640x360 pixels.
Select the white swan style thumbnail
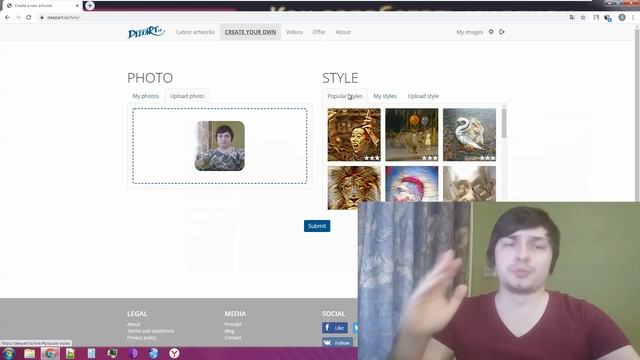coord(469,134)
